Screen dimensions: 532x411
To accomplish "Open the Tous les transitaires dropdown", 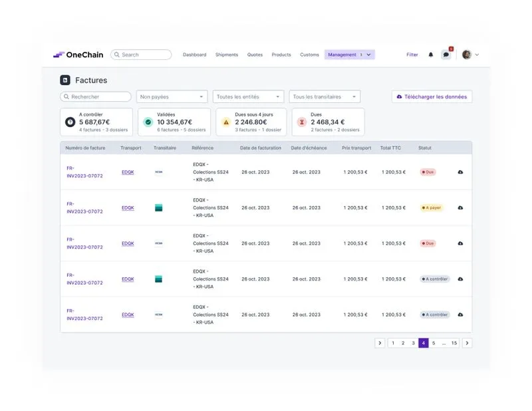I will pyautogui.click(x=325, y=96).
